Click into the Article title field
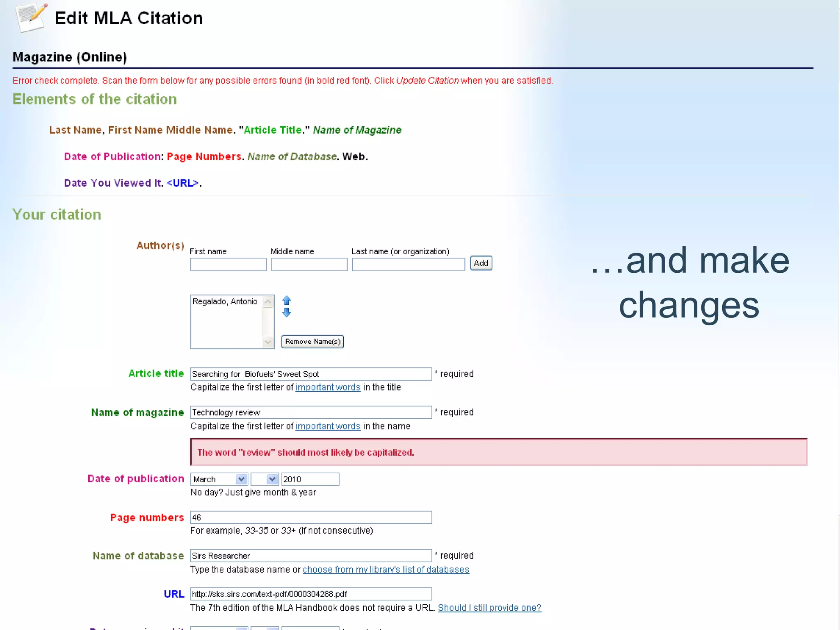The image size is (840, 630). [x=311, y=374]
